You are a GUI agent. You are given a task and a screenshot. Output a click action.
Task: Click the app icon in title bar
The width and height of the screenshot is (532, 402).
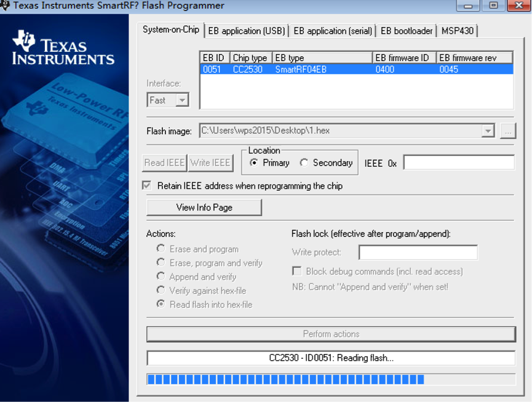pos(4,6)
